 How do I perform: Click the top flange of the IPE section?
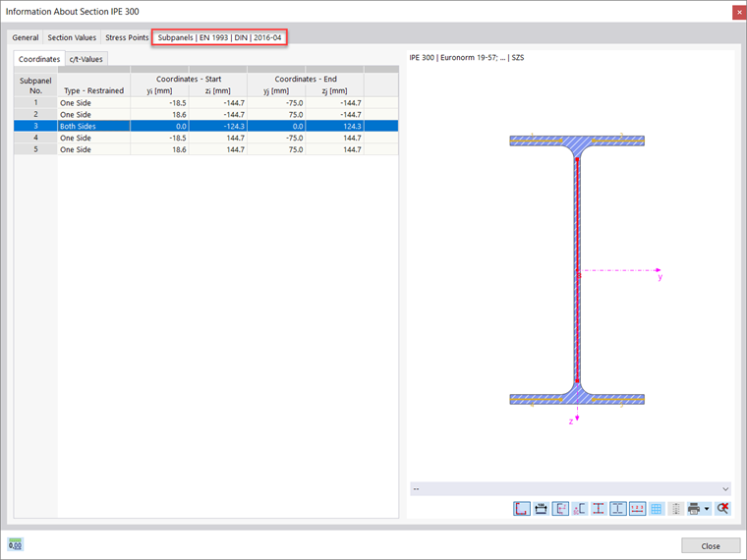pos(577,140)
